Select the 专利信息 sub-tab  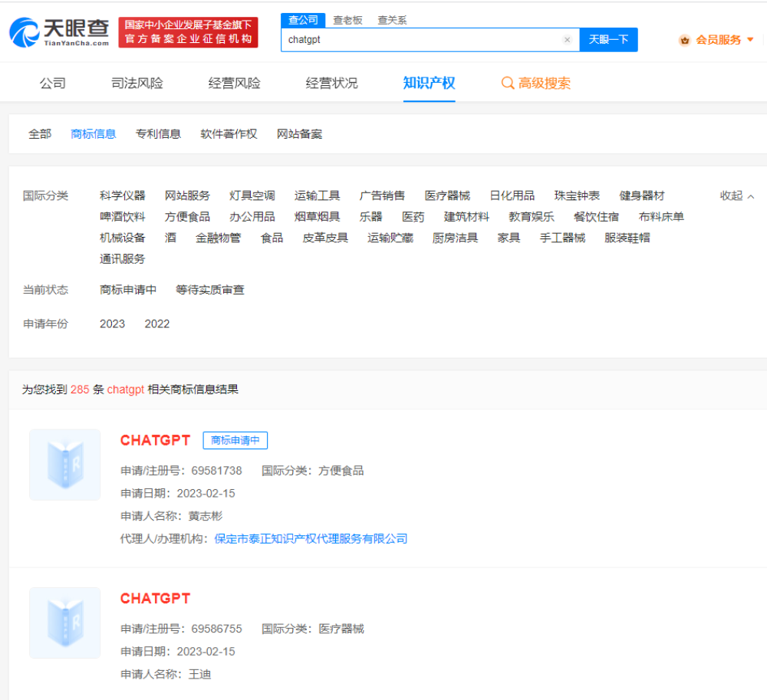click(x=159, y=134)
